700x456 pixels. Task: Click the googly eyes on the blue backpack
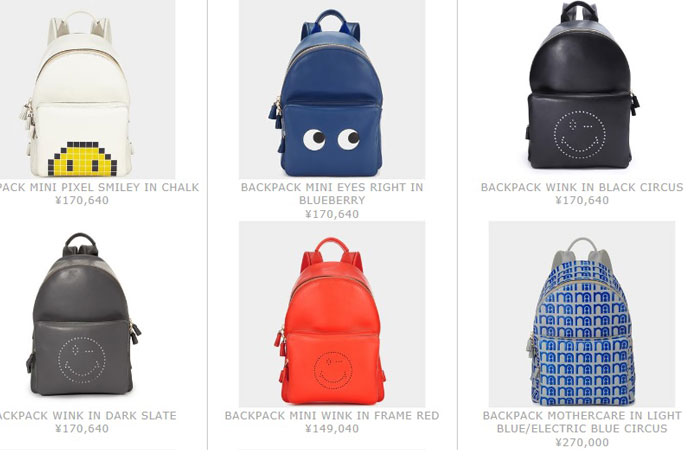pyautogui.click(x=331, y=139)
